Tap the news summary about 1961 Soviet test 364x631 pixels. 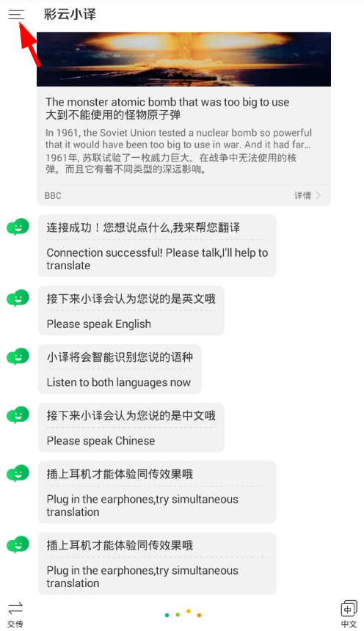pyautogui.click(x=178, y=151)
